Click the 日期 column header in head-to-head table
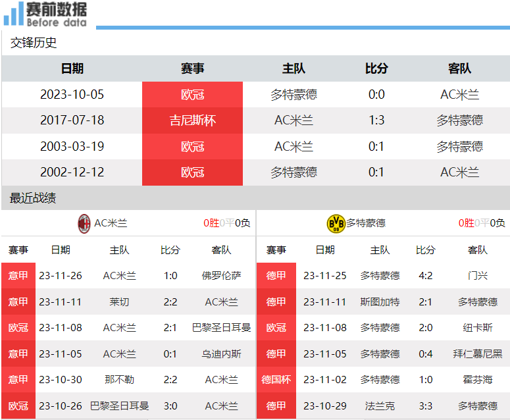 pos(72,68)
